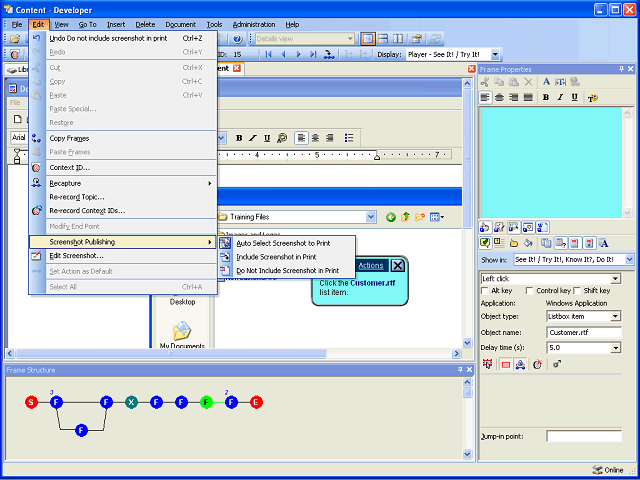
Task: Toggle Bold in Frame Properties panel
Action: [546, 97]
